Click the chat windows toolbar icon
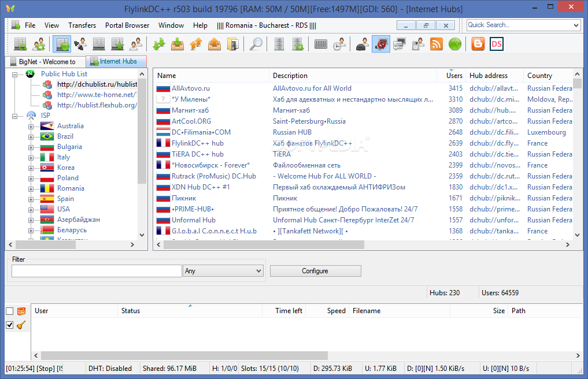 click(400, 44)
